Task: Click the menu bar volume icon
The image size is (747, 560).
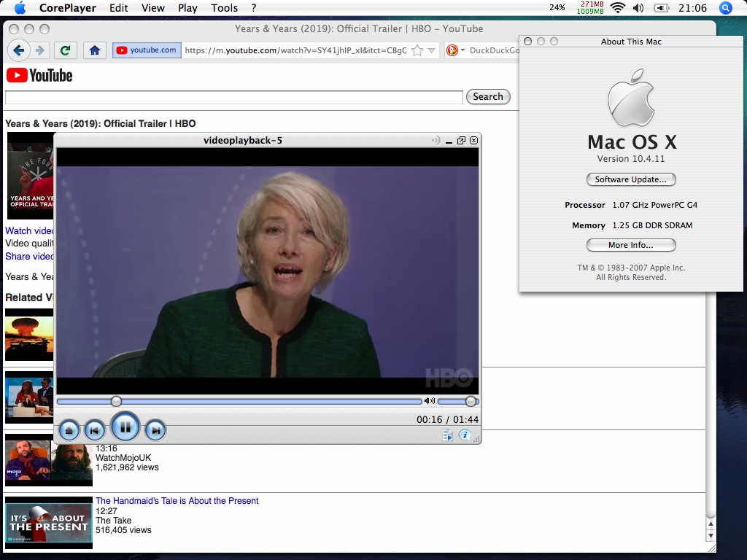Action: coord(638,7)
